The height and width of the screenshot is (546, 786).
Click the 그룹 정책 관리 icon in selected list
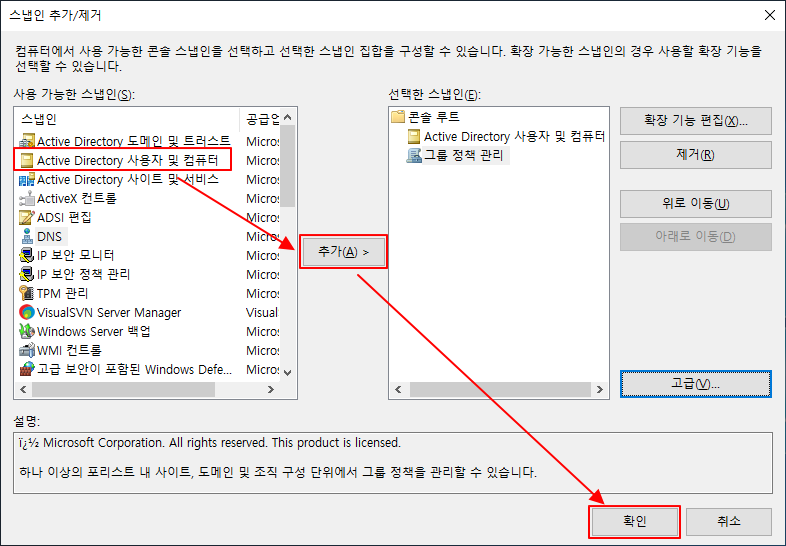pyautogui.click(x=414, y=155)
